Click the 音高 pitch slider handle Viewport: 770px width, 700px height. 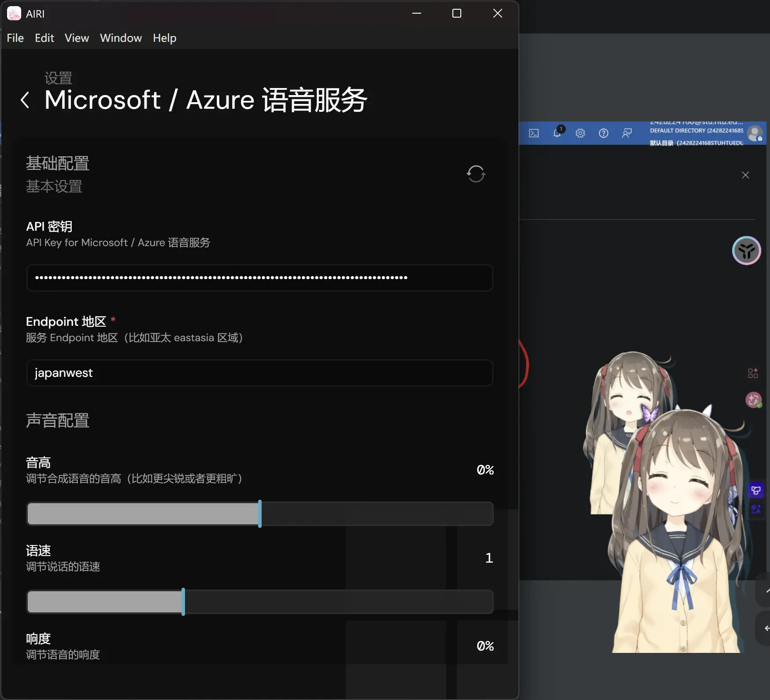pyautogui.click(x=260, y=514)
